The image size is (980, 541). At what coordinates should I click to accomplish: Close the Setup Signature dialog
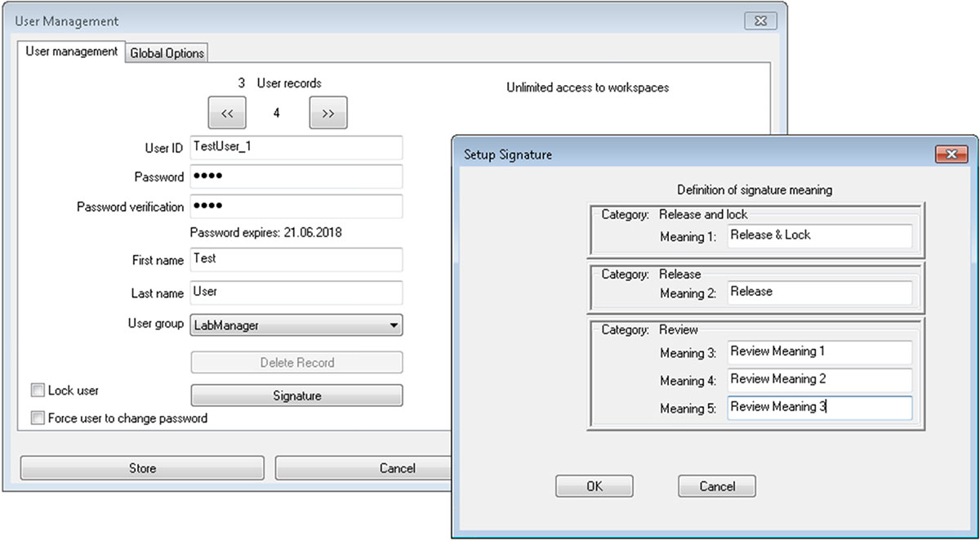click(951, 154)
